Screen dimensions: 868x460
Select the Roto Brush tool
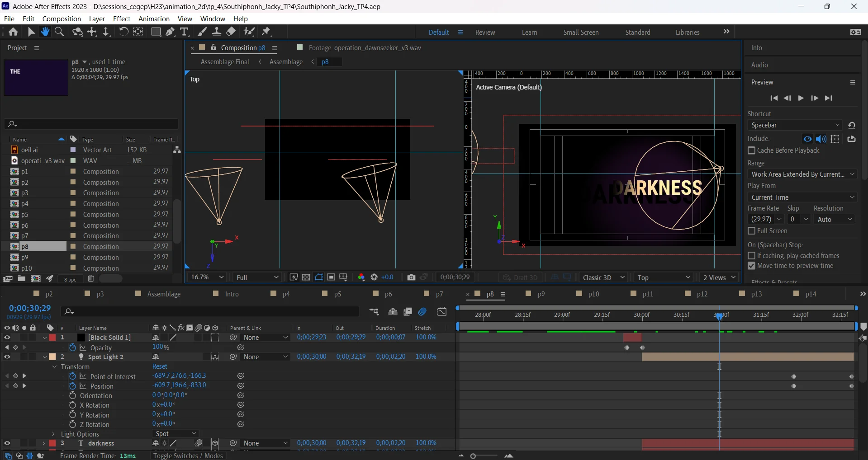pos(249,32)
